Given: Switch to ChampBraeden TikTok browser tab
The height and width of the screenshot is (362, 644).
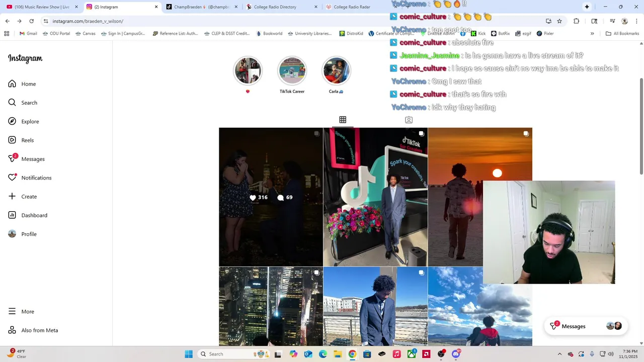Looking at the screenshot, I should (201, 7).
